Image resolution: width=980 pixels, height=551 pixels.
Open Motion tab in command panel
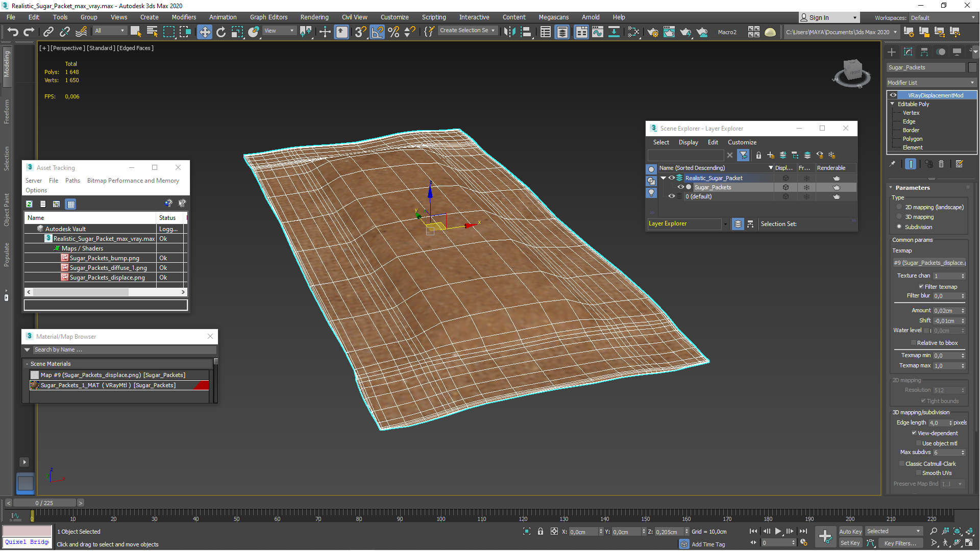(941, 52)
